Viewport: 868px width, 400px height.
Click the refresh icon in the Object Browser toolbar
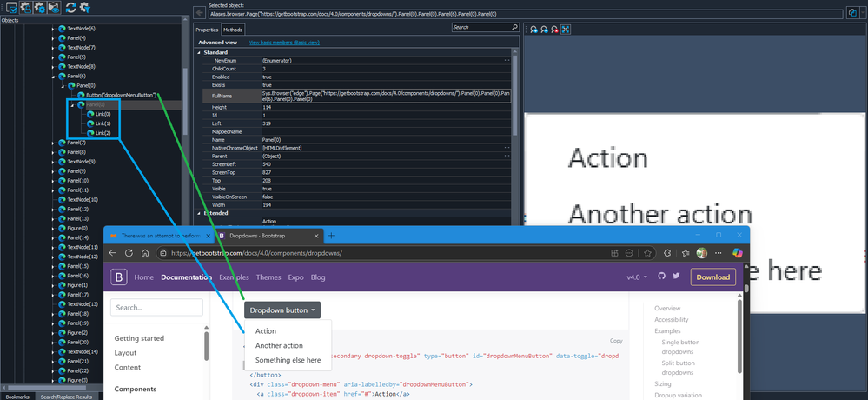(70, 7)
